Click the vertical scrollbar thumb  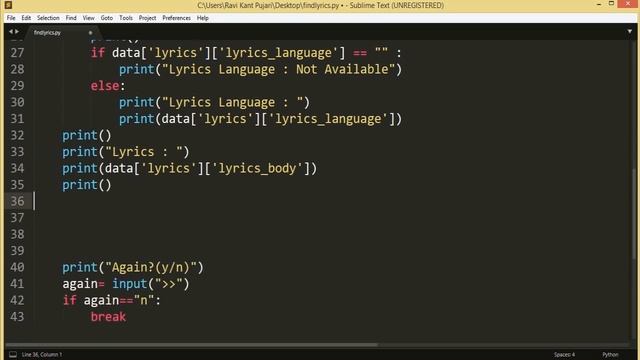click(x=634, y=213)
